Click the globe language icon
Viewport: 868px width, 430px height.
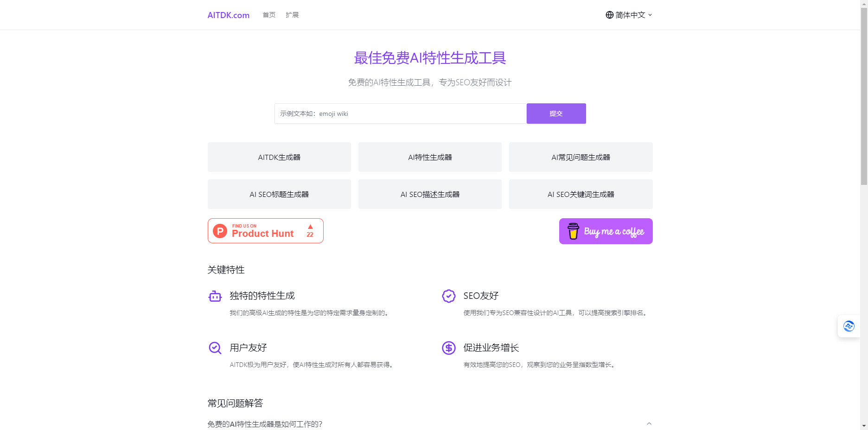[x=609, y=15]
